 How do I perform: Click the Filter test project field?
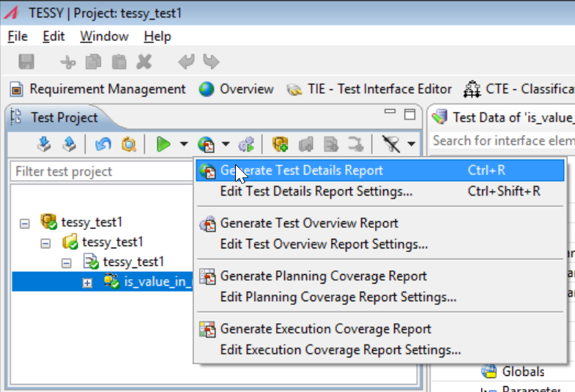click(103, 171)
